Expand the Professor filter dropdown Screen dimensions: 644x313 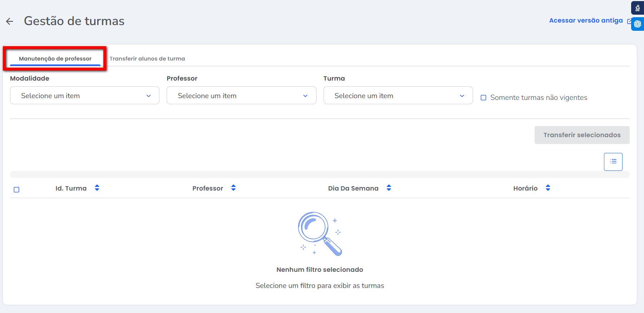pyautogui.click(x=241, y=96)
